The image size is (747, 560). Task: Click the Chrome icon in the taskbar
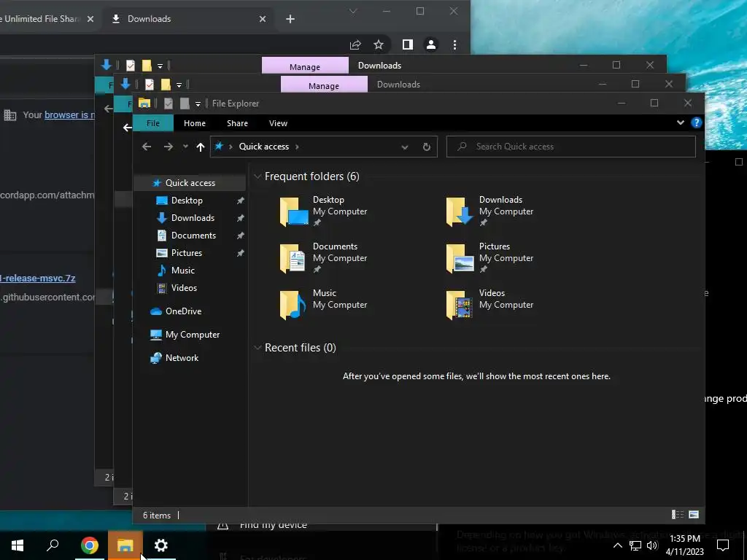pyautogui.click(x=89, y=545)
